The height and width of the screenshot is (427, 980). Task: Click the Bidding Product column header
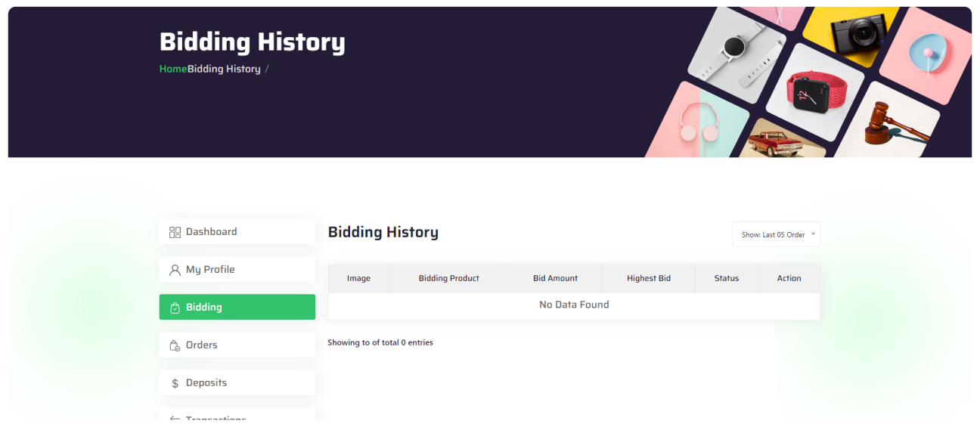pos(448,278)
